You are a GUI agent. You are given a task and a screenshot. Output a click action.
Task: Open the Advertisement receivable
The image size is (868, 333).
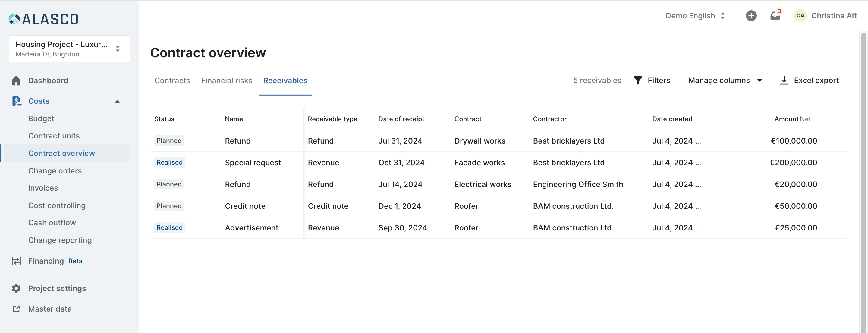[x=252, y=228]
